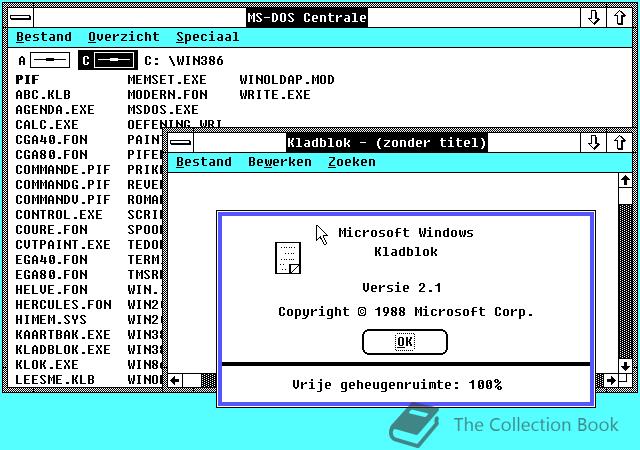The image size is (640, 450).
Task: Select EGA80.FON in file list
Action: (51, 275)
